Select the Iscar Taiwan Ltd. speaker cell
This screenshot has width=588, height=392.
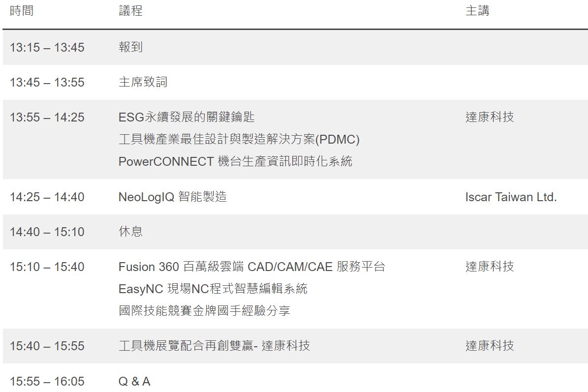click(511, 197)
